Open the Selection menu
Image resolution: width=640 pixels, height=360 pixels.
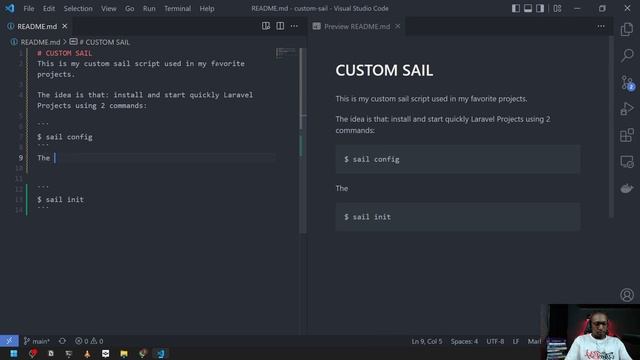tap(78, 9)
